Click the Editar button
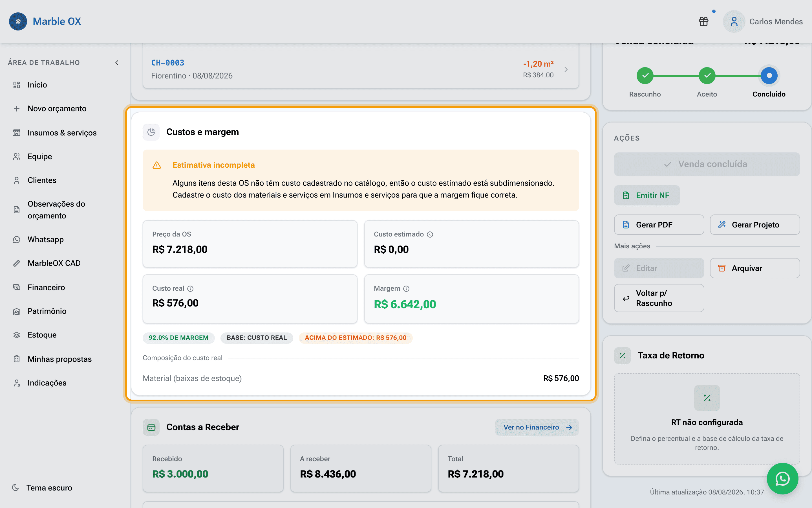Viewport: 812px width, 508px height. 659,268
